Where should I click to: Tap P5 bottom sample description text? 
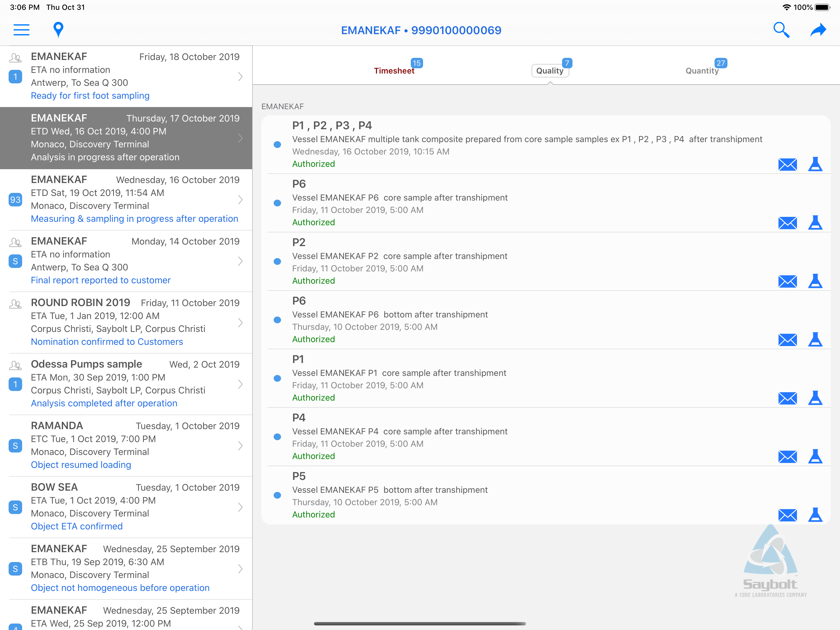point(390,490)
